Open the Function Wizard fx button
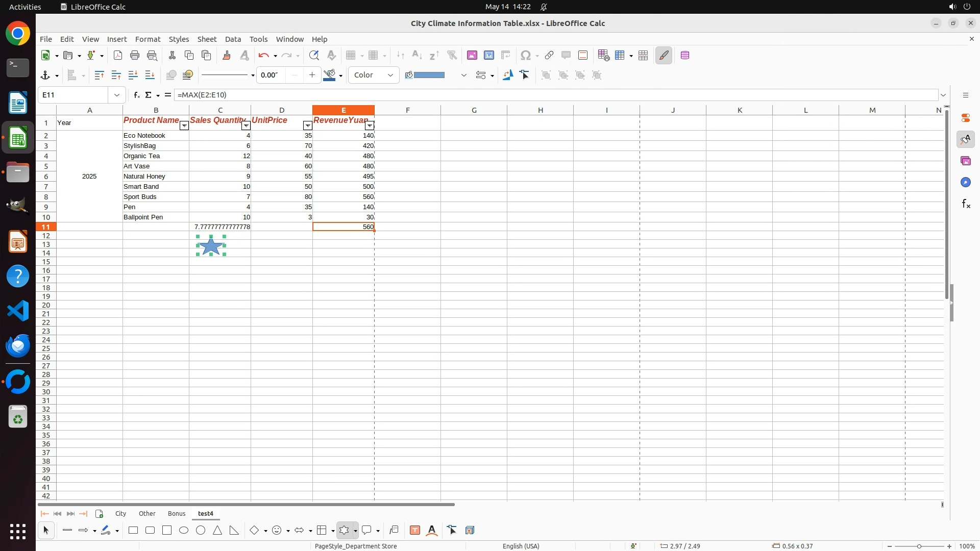 click(136, 95)
